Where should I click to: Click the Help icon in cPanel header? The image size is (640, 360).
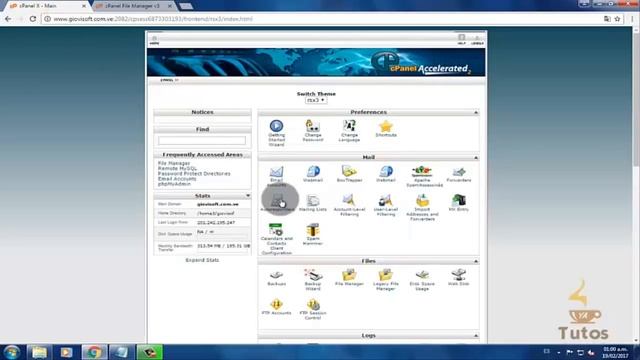pos(462,40)
